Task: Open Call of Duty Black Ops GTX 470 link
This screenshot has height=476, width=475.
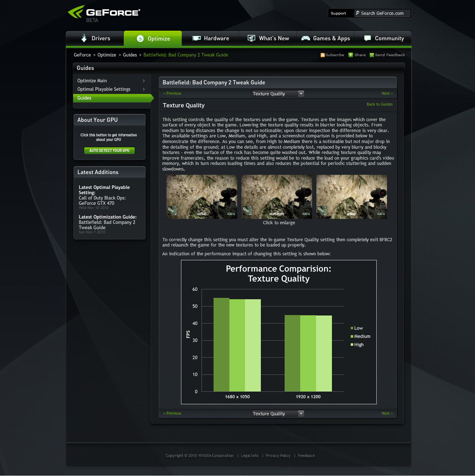Action: point(102,201)
